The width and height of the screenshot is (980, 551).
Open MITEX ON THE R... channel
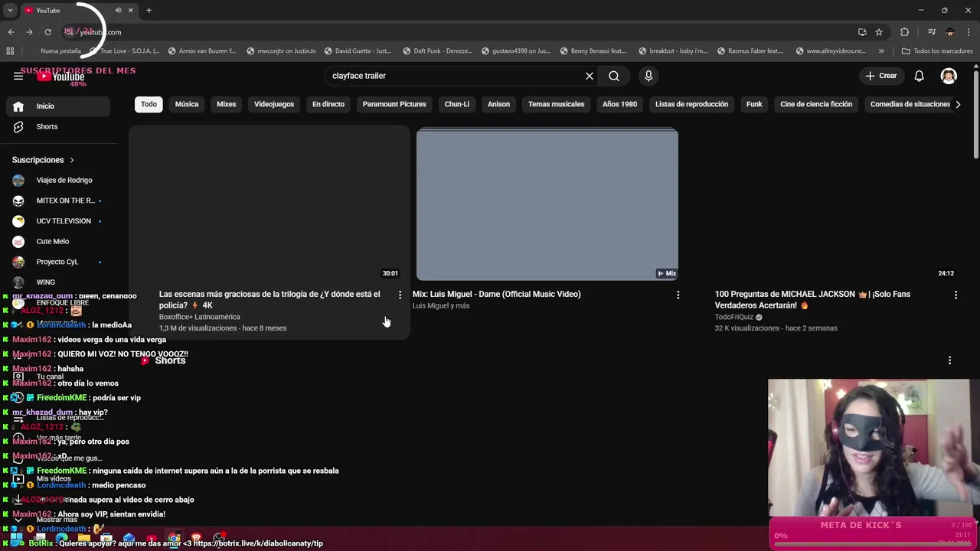(x=58, y=201)
